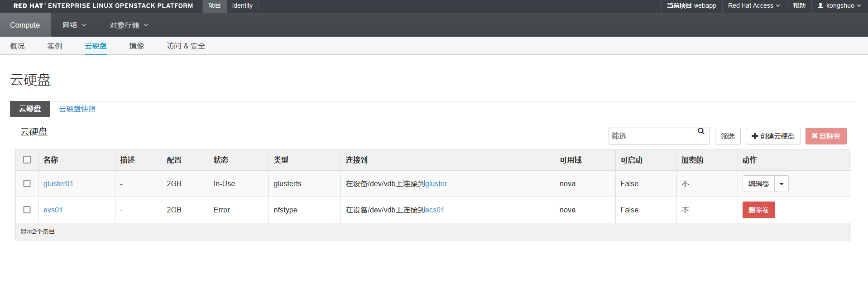Image resolution: width=868 pixels, height=298 pixels.
Task: Open the ecs01 attached instance link
Action: click(x=434, y=210)
